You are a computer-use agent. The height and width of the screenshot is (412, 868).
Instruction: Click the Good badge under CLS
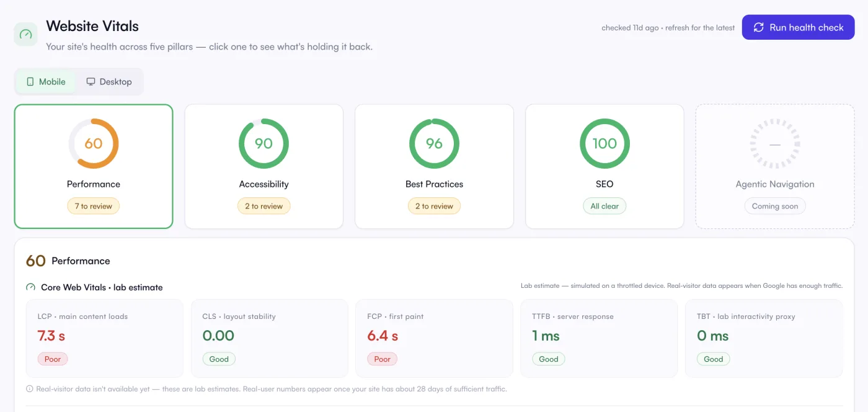219,359
